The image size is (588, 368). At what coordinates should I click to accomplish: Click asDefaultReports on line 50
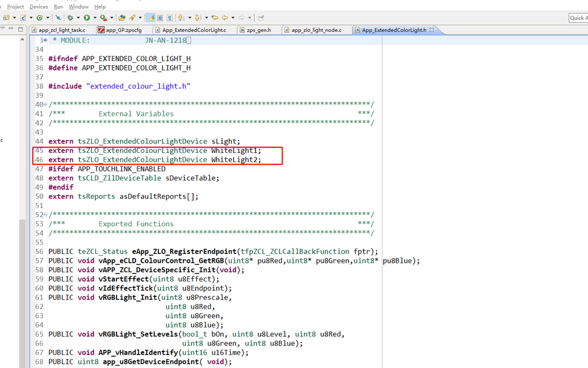coord(153,196)
